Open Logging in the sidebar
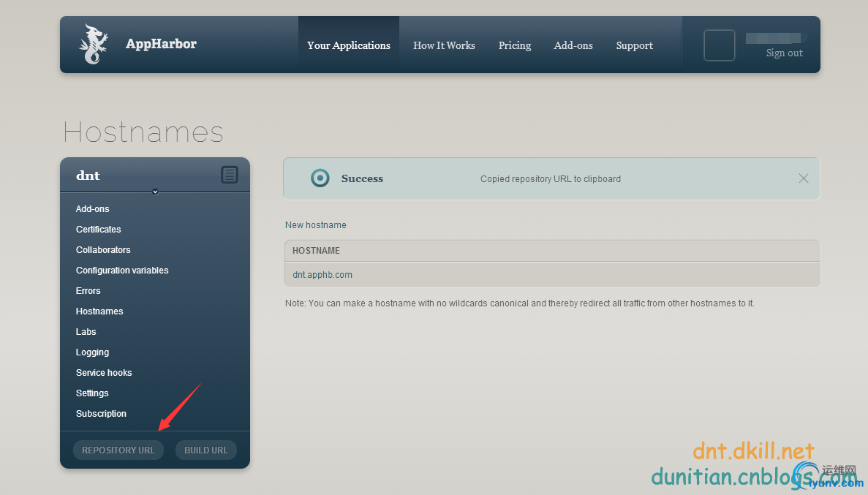Image resolution: width=868 pixels, height=495 pixels. pyautogui.click(x=92, y=352)
